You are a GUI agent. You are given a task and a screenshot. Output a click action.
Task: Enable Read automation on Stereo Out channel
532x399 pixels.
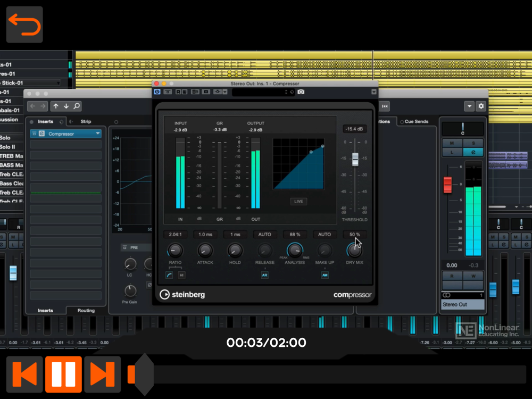click(452, 276)
